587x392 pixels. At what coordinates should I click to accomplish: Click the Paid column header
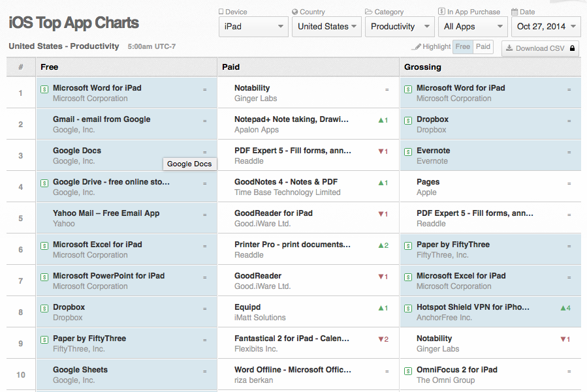pyautogui.click(x=230, y=67)
